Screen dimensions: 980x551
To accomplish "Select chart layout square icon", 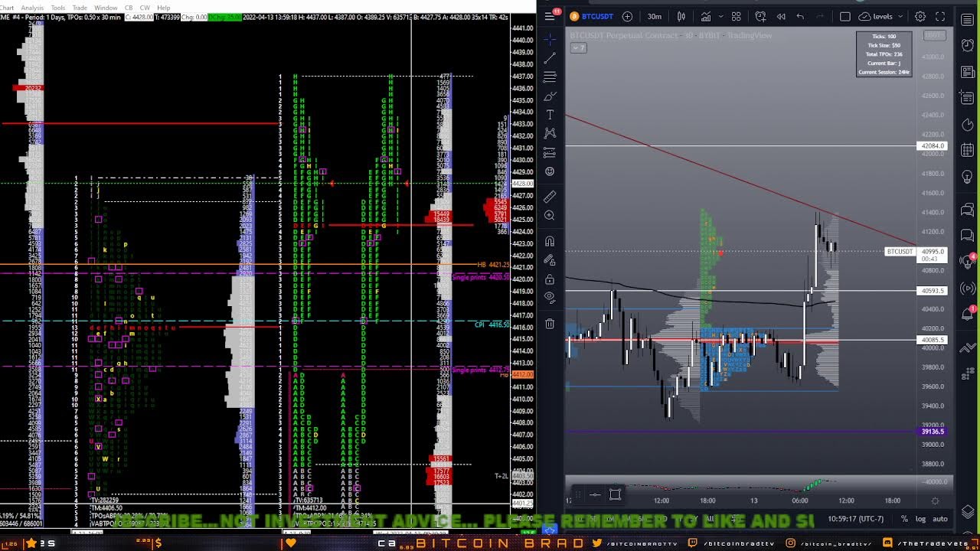I will tap(845, 16).
